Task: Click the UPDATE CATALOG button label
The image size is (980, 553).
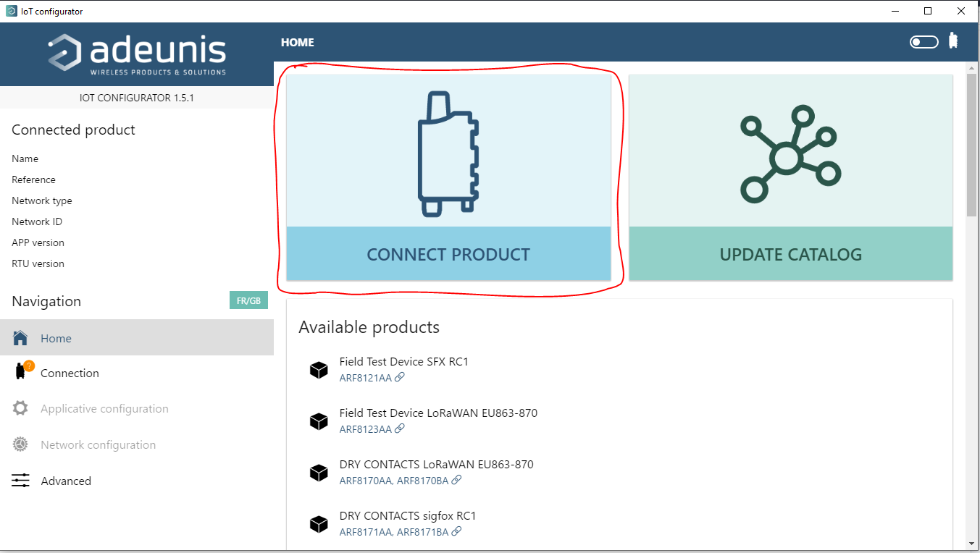Action: (790, 254)
